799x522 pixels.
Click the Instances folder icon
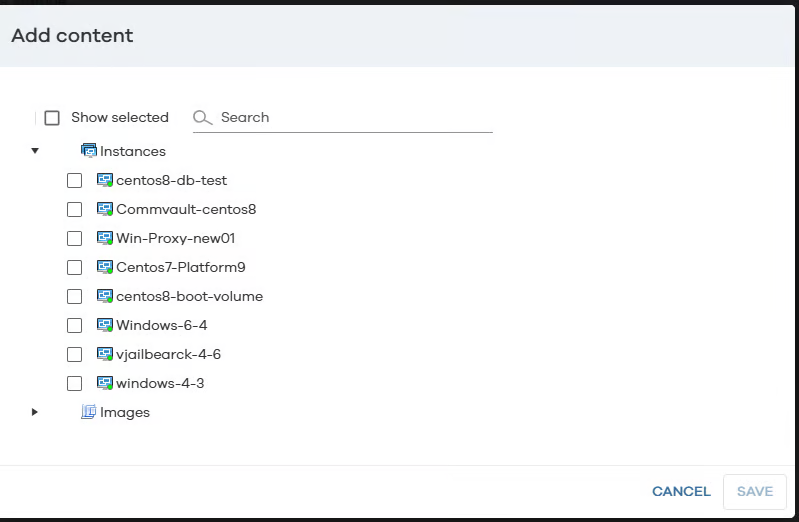(x=89, y=151)
